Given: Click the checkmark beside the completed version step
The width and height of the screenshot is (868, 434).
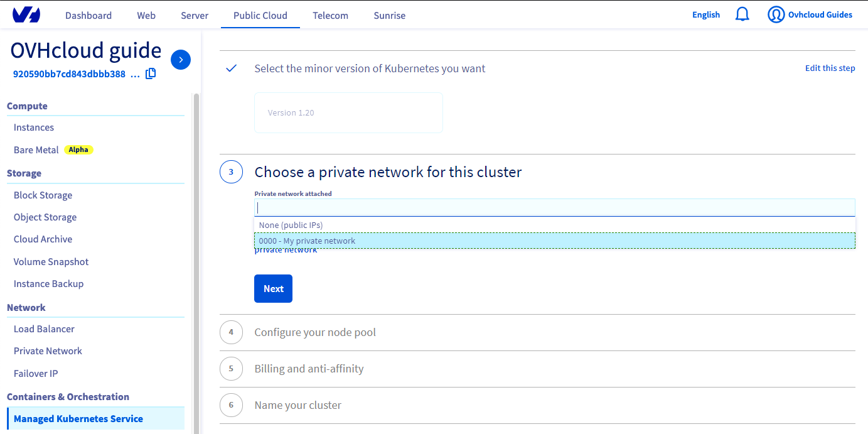Looking at the screenshot, I should click(231, 68).
